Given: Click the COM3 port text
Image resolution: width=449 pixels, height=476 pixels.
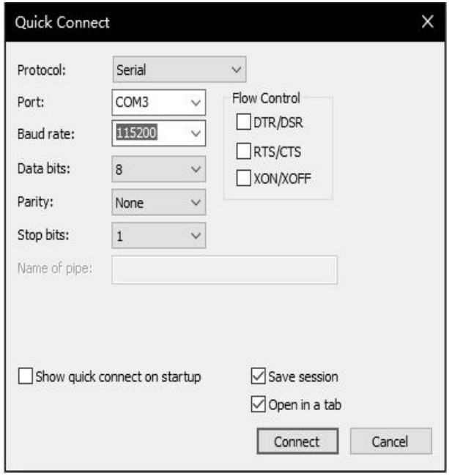Looking at the screenshot, I should tap(133, 103).
